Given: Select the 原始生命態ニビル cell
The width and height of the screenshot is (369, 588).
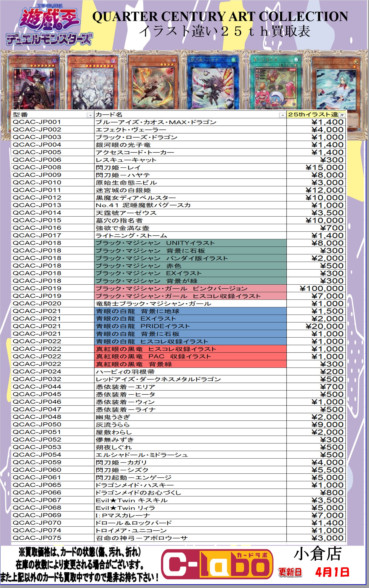Looking at the screenshot, I should coord(190,183).
